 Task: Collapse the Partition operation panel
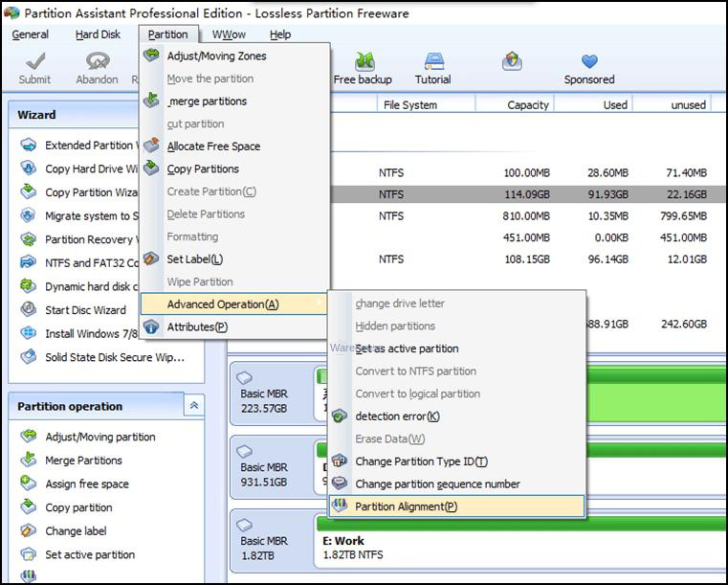pyautogui.click(x=194, y=406)
